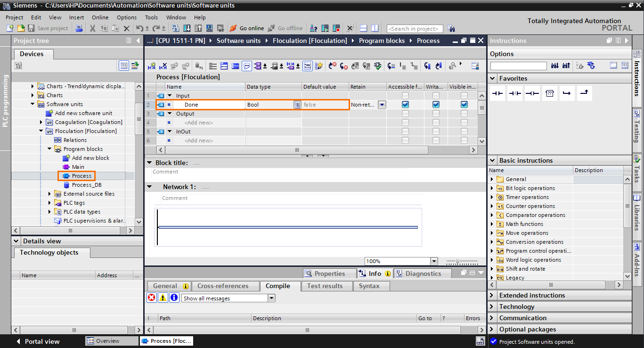The height and width of the screenshot is (348, 644).
Task: Insert a coil from the Favorites bar
Action: (x=531, y=93)
